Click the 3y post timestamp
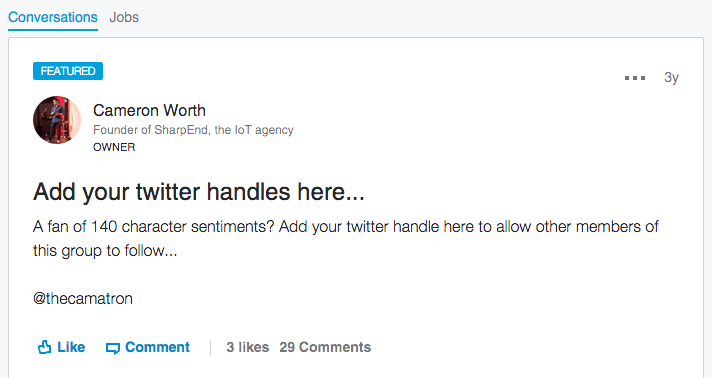 tap(671, 78)
